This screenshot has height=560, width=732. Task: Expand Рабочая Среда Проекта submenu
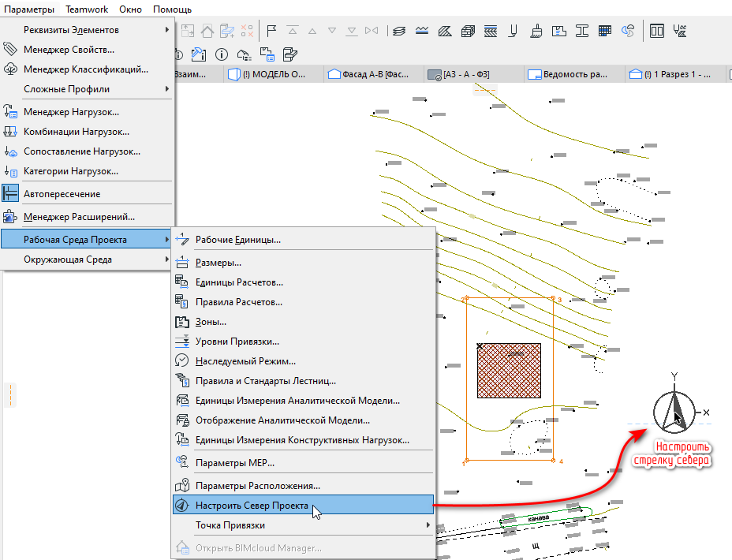click(88, 240)
